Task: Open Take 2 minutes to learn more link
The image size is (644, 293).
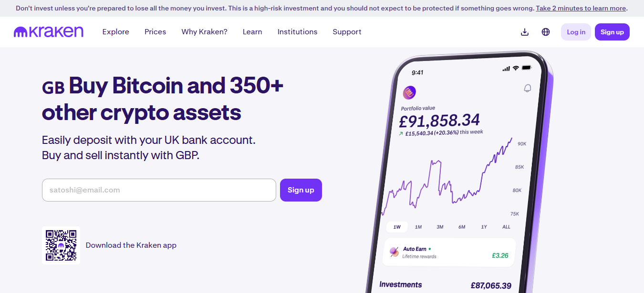Action: (581, 8)
